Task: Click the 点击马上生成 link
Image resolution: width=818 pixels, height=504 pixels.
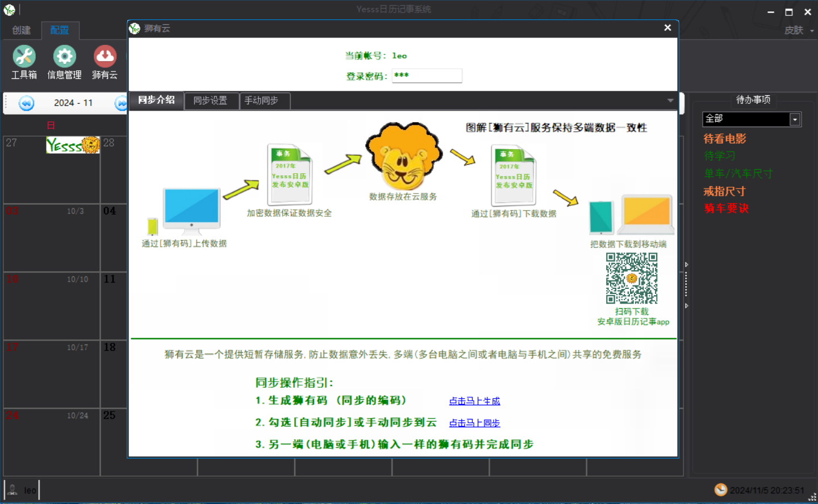Action: coord(474,401)
